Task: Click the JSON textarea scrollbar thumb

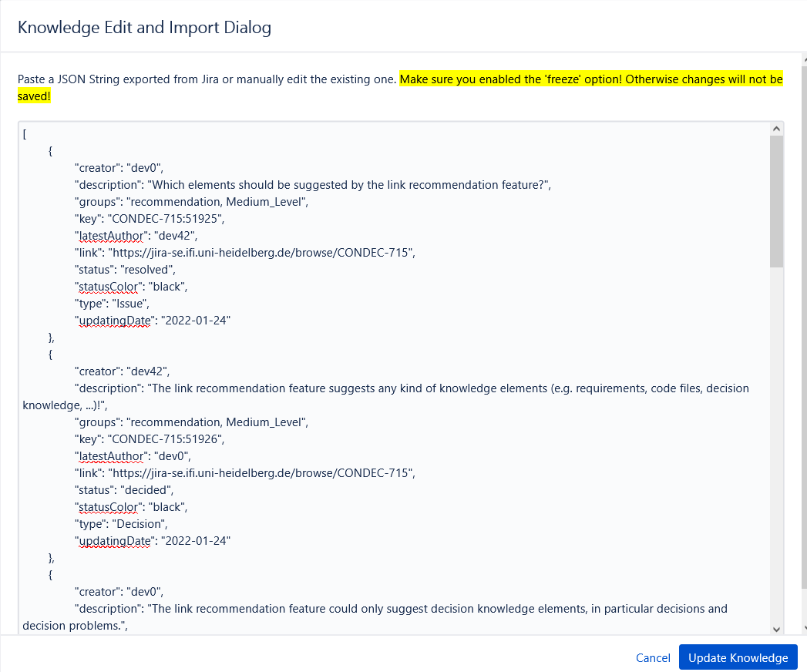Action: [x=777, y=201]
